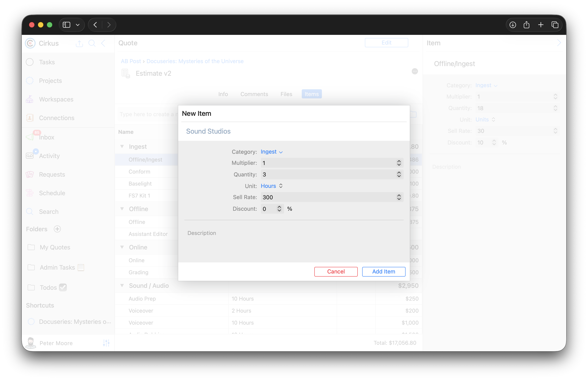
Task: Click the share icon in the browser toolbar
Action: click(x=526, y=25)
